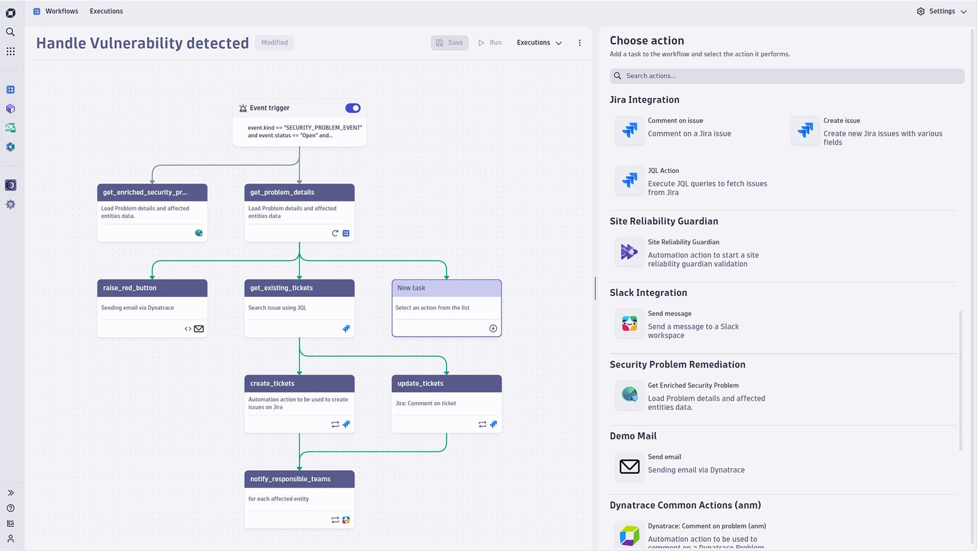Click the retry icon on get_problem_details
The height and width of the screenshot is (551, 980).
(x=335, y=233)
